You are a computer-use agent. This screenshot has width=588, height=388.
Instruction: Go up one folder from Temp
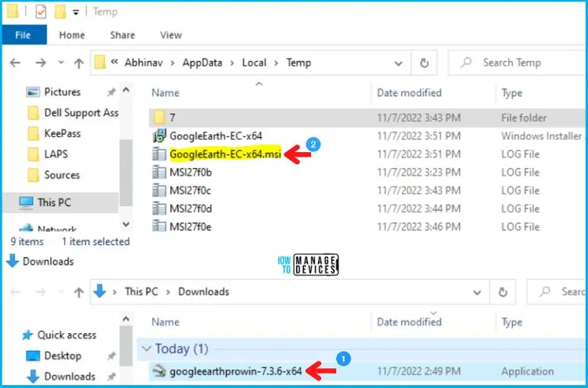click(x=79, y=62)
